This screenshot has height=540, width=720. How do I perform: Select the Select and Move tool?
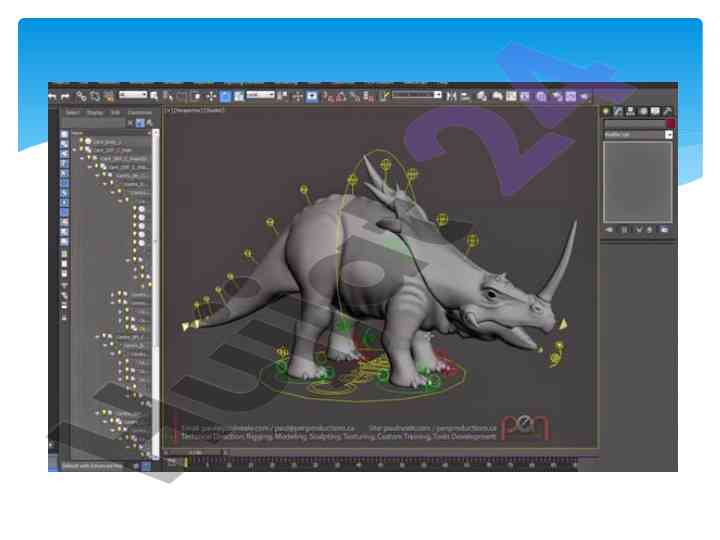click(x=211, y=96)
